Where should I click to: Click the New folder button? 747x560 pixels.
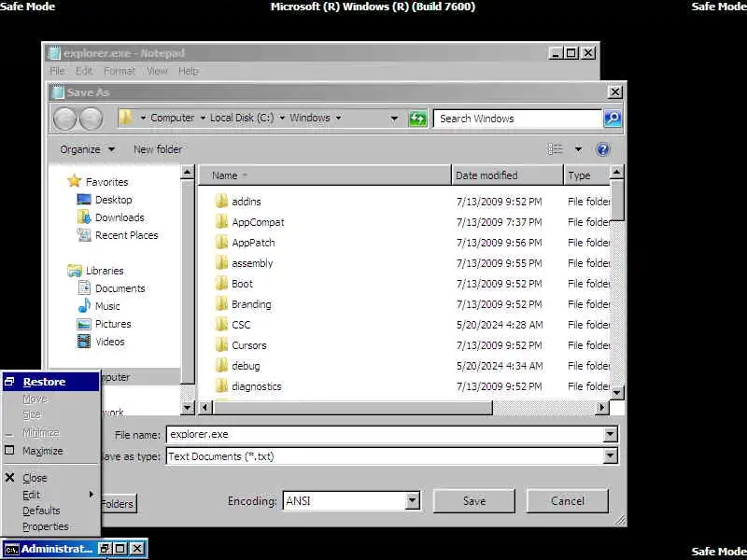point(158,149)
